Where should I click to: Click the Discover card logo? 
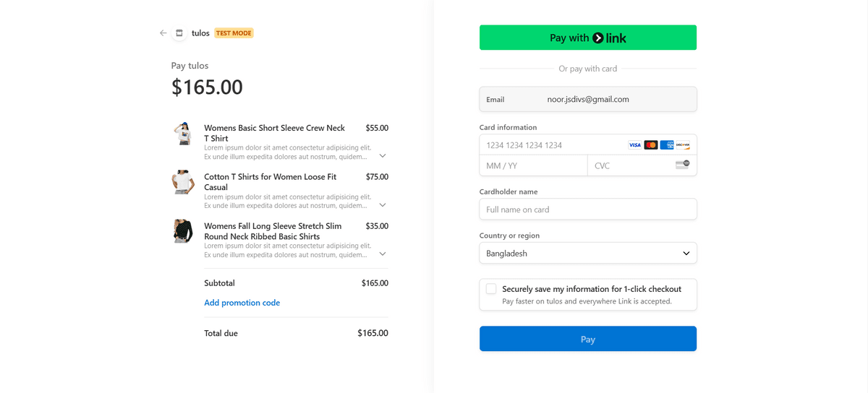[x=683, y=145]
